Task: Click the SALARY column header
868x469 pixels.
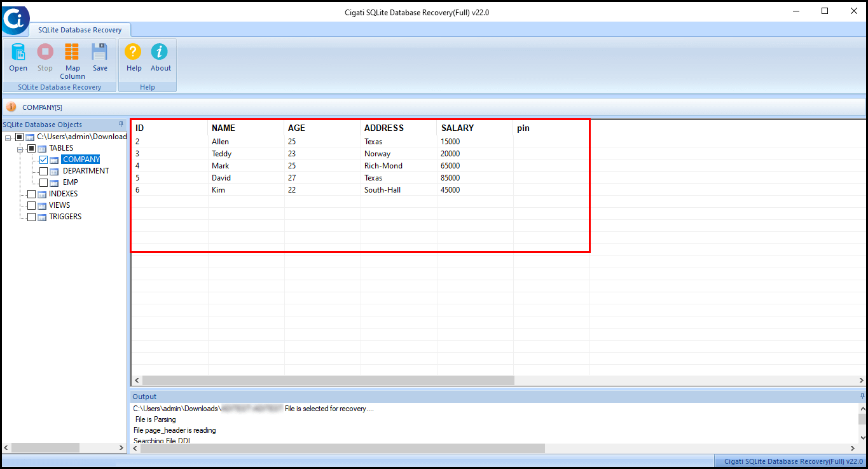Action: (475, 128)
